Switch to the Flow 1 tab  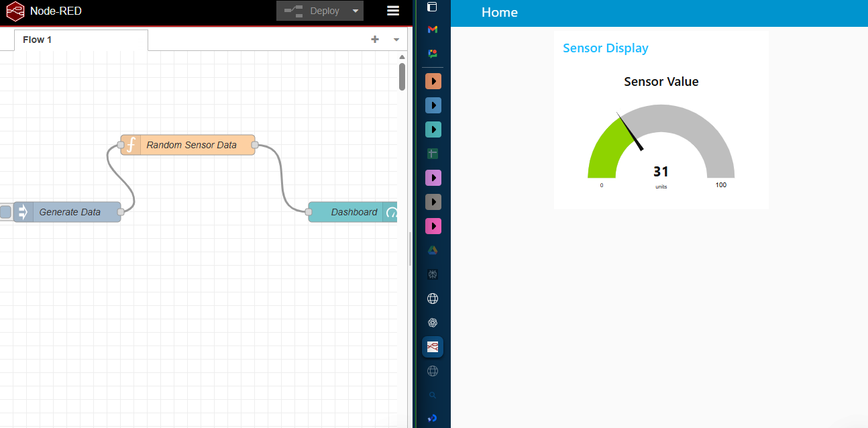click(37, 40)
